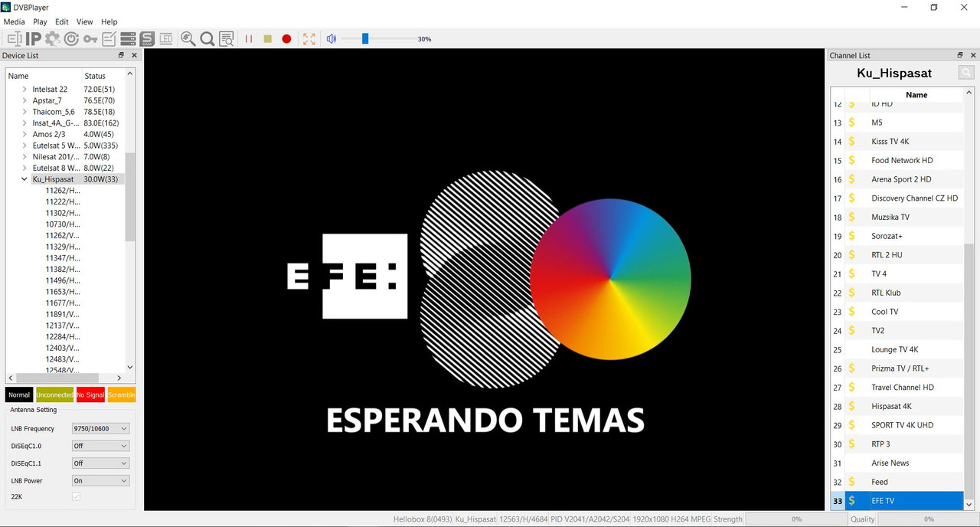This screenshot has width=980, height=527.
Task: Open the settings gear icon in toolbar
Action: [x=52, y=38]
